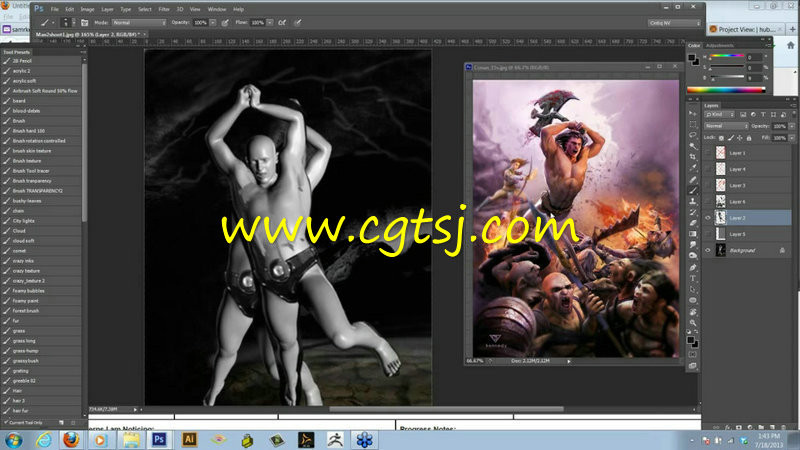Enable airbrush build-up icon beside Flow
The height and width of the screenshot is (450, 800).
[x=282, y=22]
